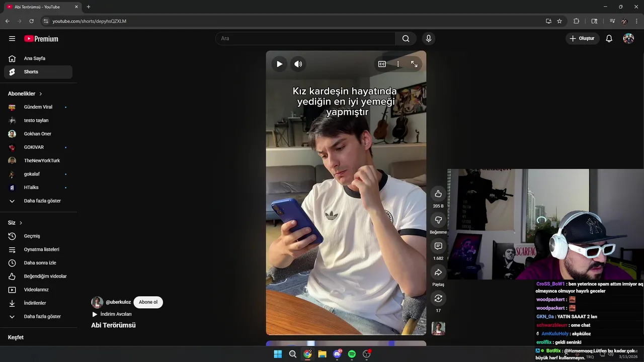The height and width of the screenshot is (362, 644).
Task: Open the Chrome media controls icon
Action: click(x=612, y=21)
